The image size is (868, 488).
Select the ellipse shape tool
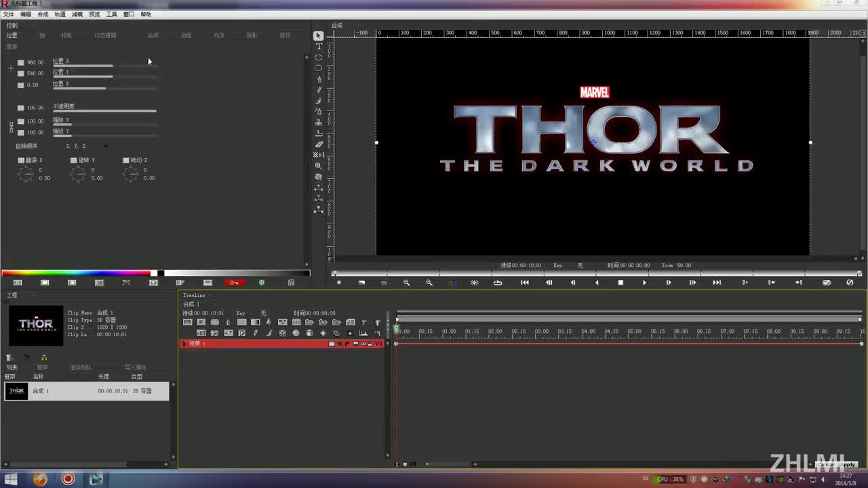tap(319, 58)
